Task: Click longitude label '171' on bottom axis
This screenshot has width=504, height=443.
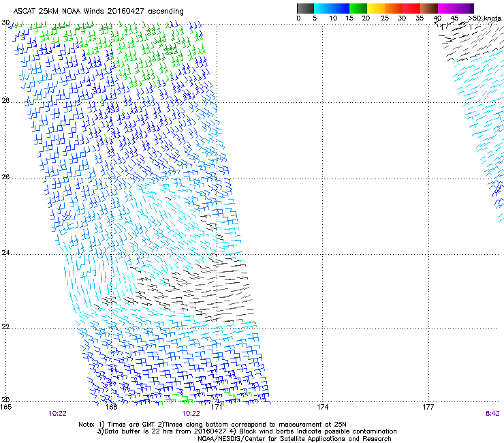Action: click(217, 408)
